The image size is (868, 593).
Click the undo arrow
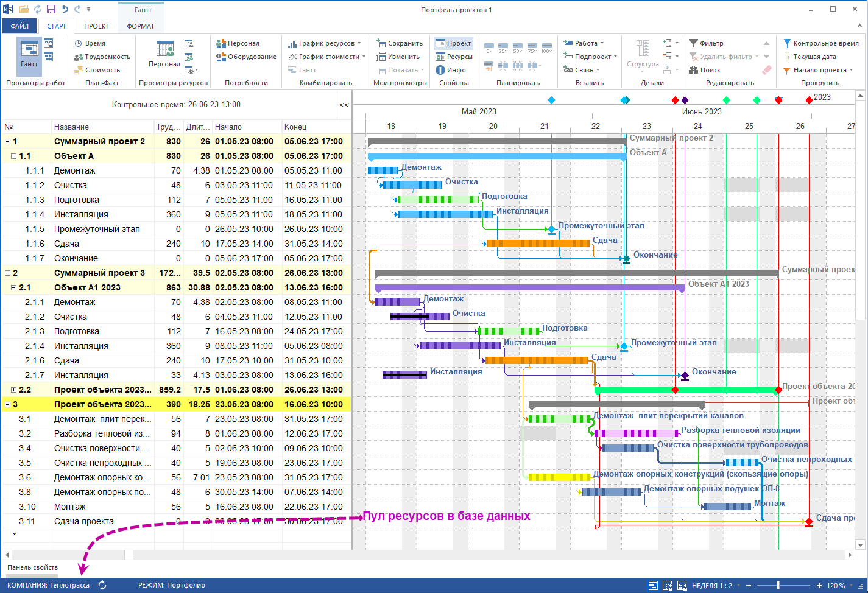click(x=64, y=9)
